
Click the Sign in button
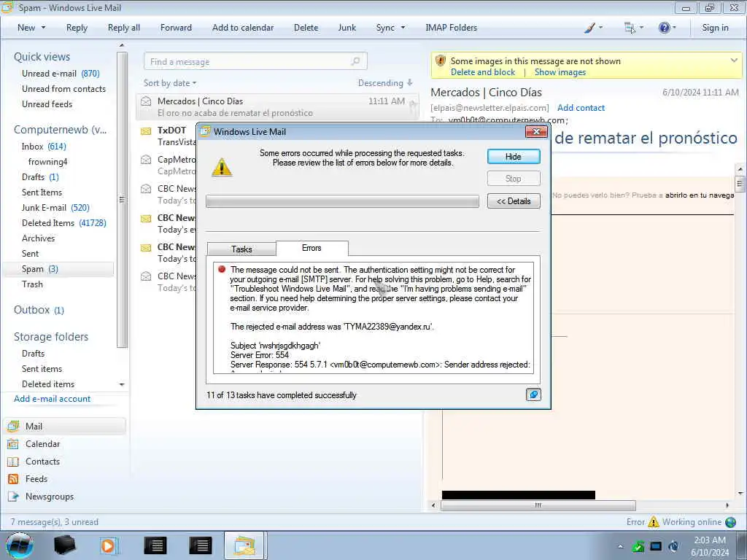pyautogui.click(x=715, y=28)
